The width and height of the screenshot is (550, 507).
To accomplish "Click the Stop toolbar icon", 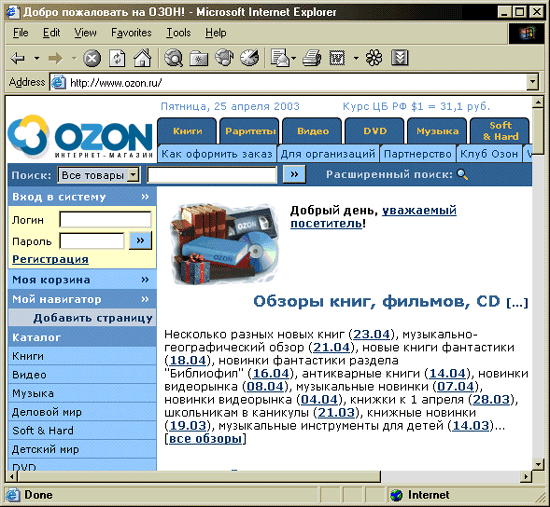I will (92, 58).
